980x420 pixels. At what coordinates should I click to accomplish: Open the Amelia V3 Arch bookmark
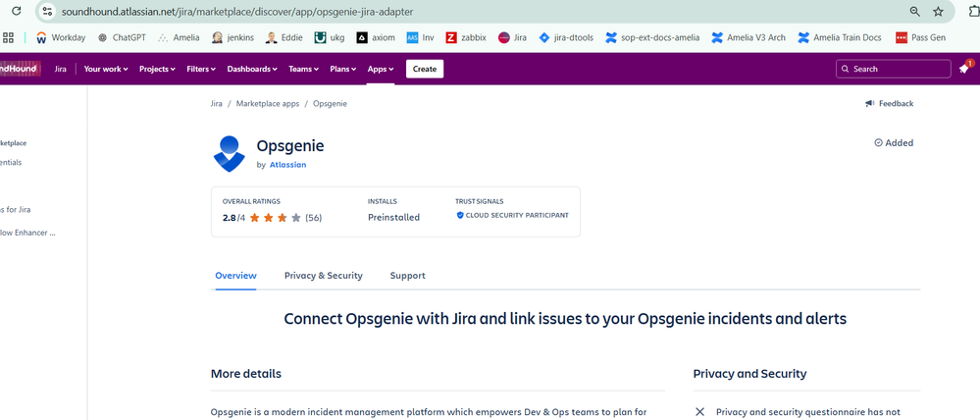(748, 37)
